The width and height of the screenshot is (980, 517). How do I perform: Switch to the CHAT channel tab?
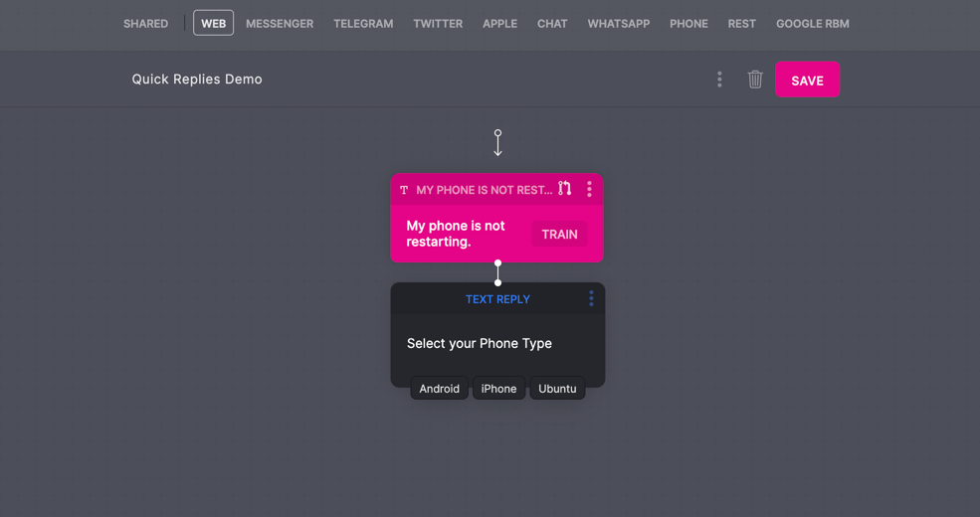pos(552,24)
